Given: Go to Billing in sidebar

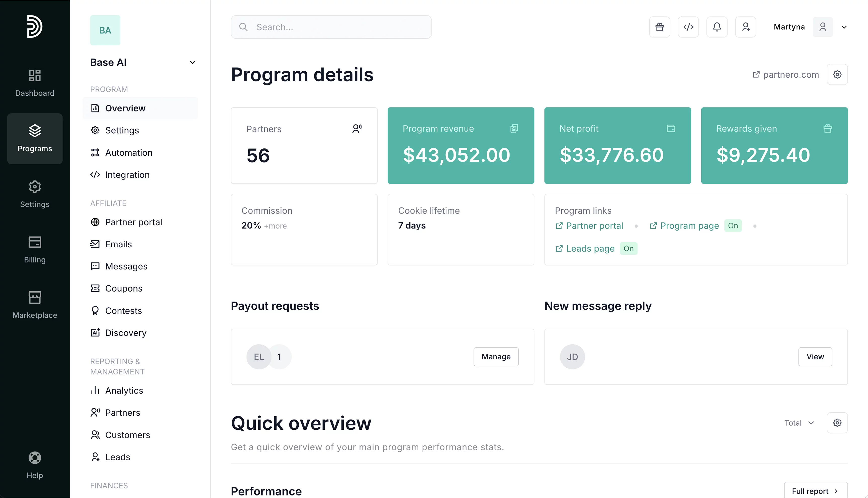Looking at the screenshot, I should click(x=35, y=250).
